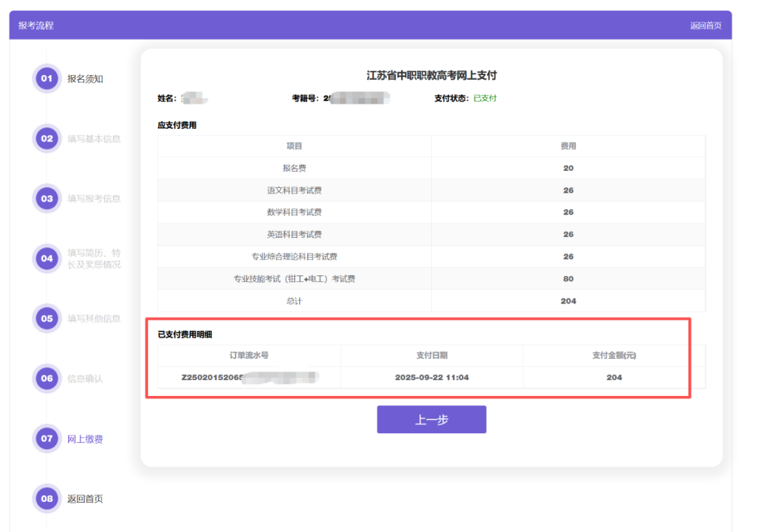Click the 考籍号 label

click(x=305, y=98)
